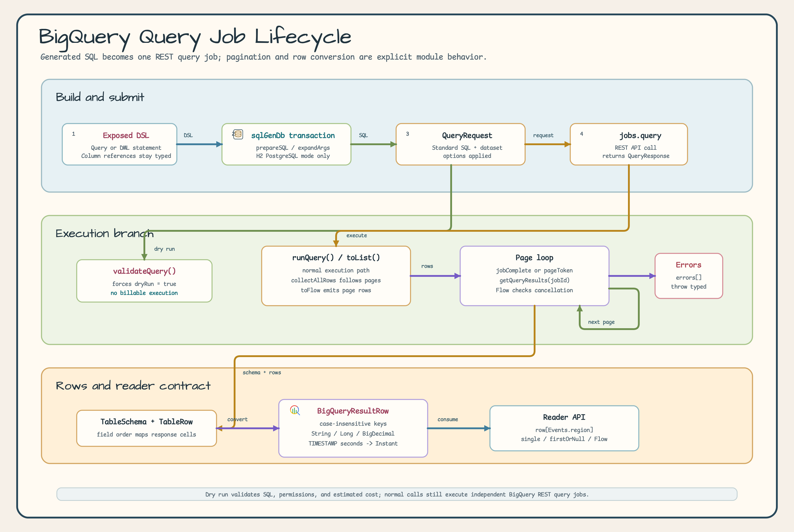Click the QueryRequest node title
This screenshot has width=794, height=532.
467,136
